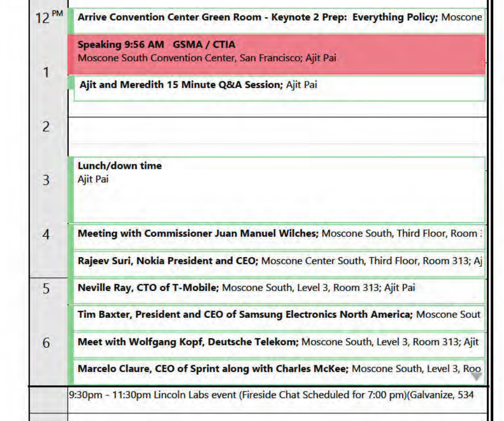Viewport: 504px width, 421px height.
Task: Select the Lunch/down time appointment
Action: [277, 190]
